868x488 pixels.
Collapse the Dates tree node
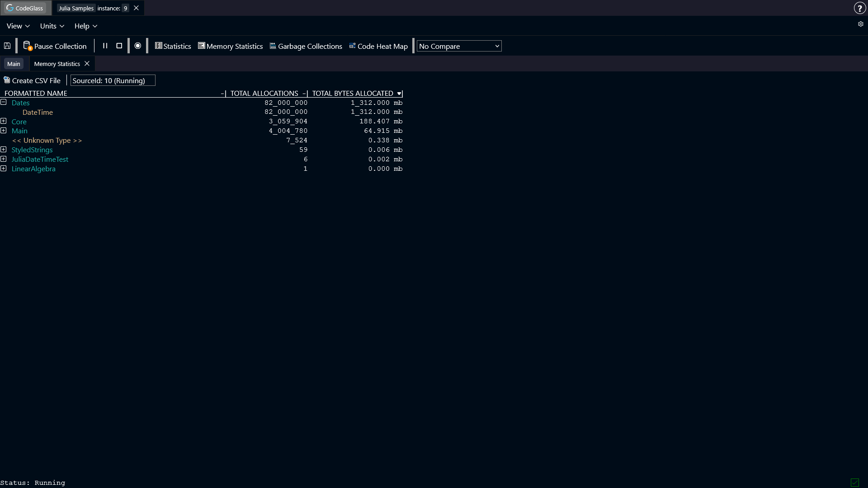[x=3, y=103]
